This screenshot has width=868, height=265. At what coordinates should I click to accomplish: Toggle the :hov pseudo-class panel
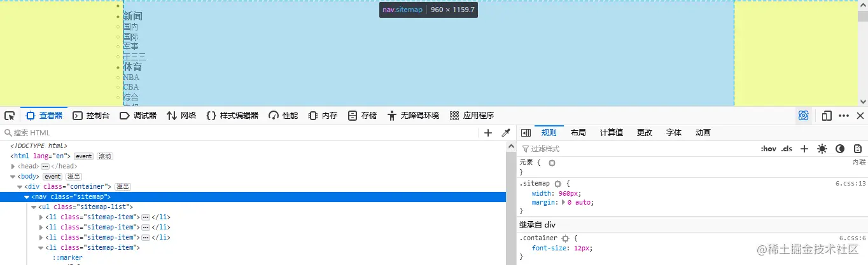[769, 149]
